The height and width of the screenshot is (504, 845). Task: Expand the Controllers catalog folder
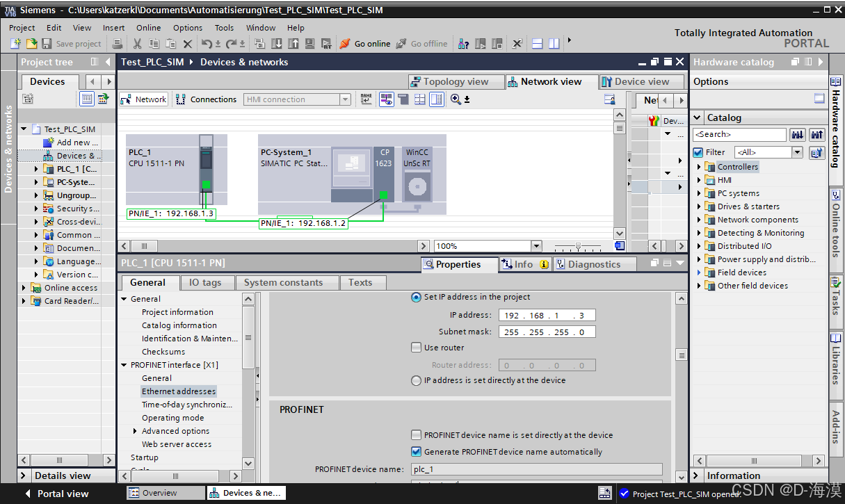[x=699, y=167]
